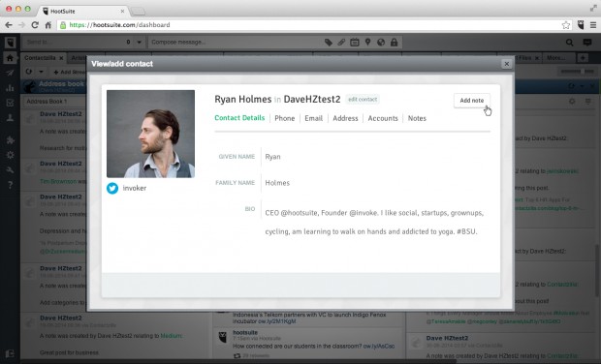Add a new dashboard tab with plus button
Screen dimensions: 601x364
pos(583,58)
